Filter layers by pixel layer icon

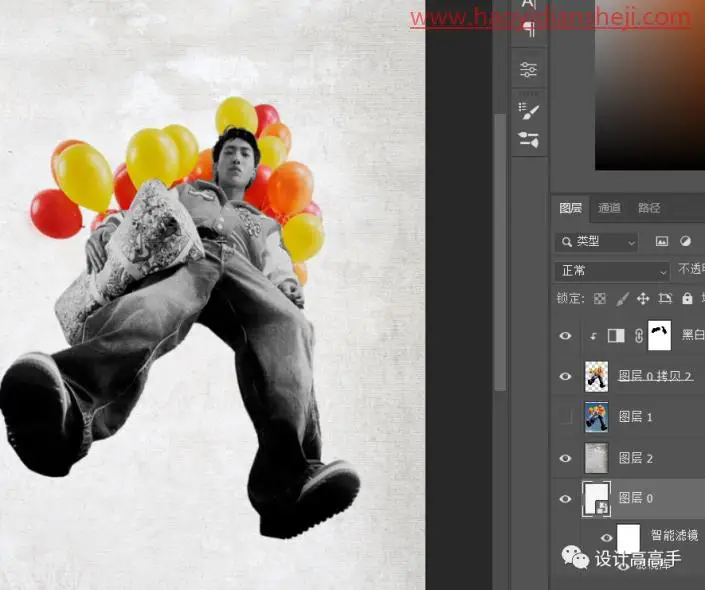coord(661,241)
